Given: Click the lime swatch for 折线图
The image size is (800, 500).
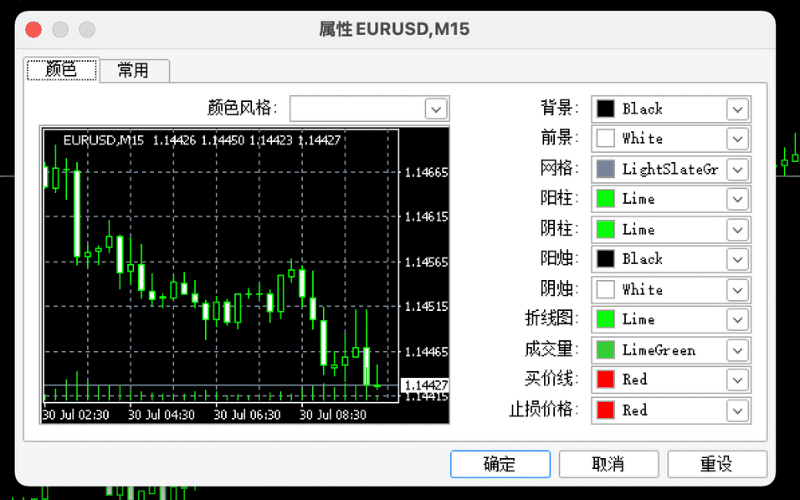Looking at the screenshot, I should [606, 319].
